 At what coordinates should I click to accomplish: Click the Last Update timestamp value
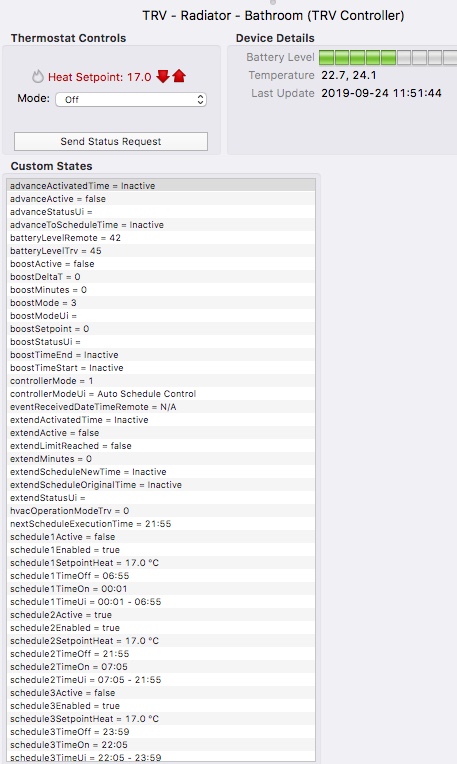(x=381, y=93)
